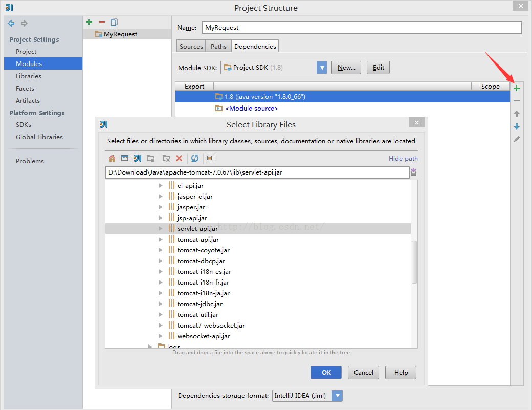Image resolution: width=532 pixels, height=410 pixels.
Task: Focus the module Name input field
Action: coord(362,28)
